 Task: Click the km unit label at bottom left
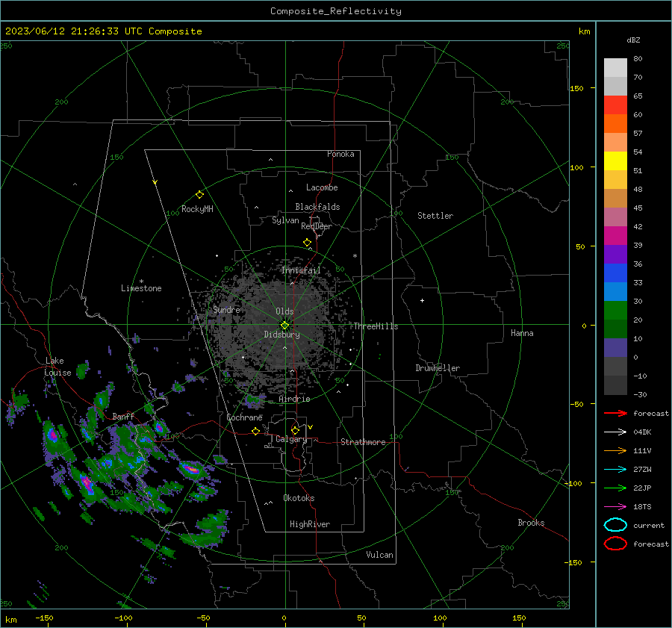(11, 620)
